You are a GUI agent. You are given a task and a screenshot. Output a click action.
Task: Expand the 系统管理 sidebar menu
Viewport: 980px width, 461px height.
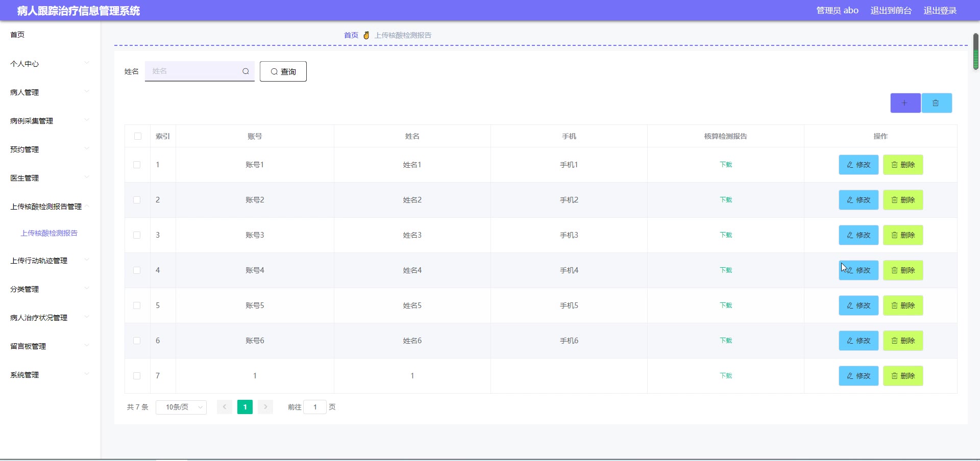pos(50,375)
